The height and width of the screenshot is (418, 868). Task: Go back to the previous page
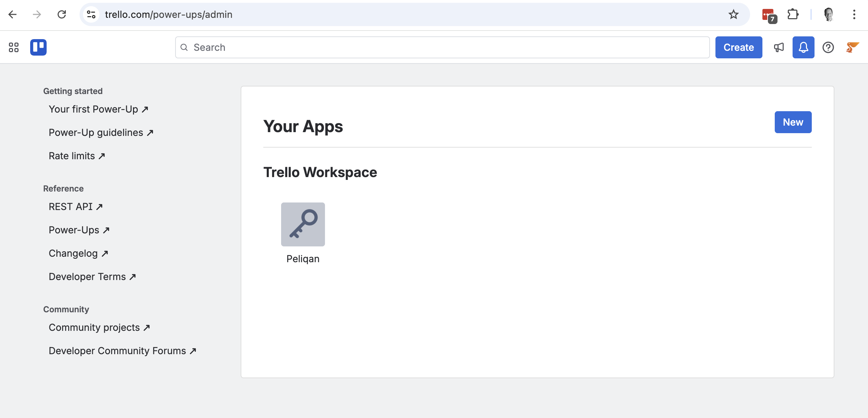pos(13,14)
